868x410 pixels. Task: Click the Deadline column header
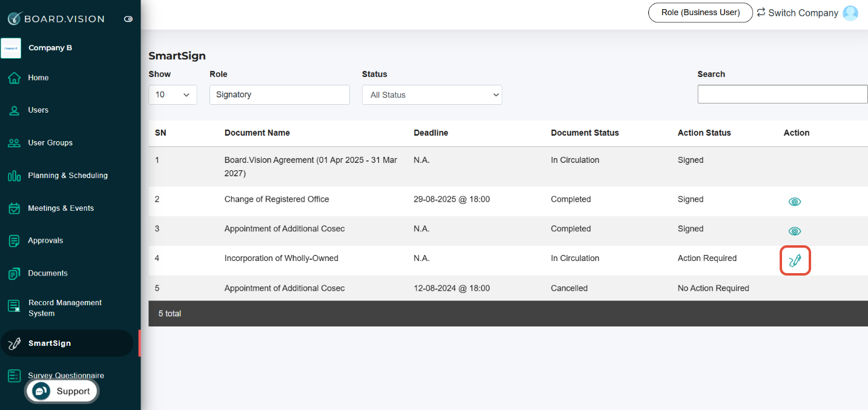point(431,133)
